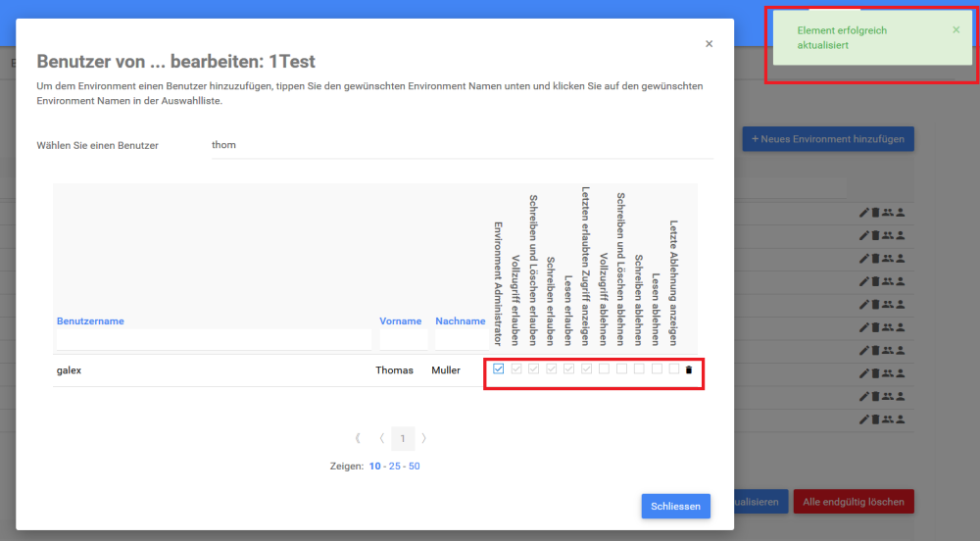The height and width of the screenshot is (541, 980).
Task: Click pencil edit icon in first environment row
Action: coord(863,212)
